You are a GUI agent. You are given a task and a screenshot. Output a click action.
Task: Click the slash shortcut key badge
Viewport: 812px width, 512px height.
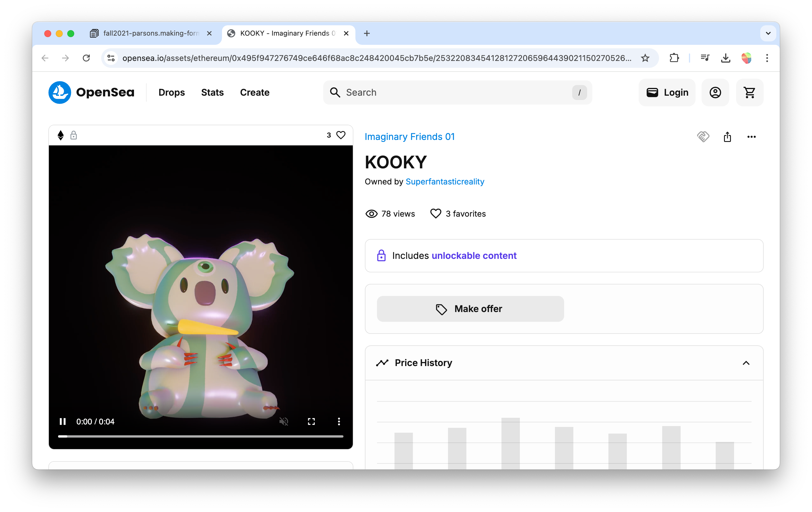[579, 92]
